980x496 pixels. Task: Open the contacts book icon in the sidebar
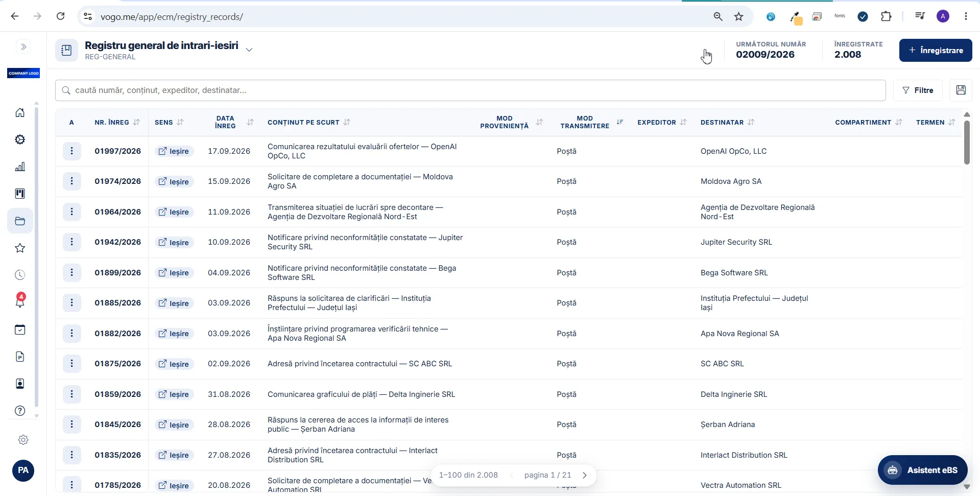point(20,384)
